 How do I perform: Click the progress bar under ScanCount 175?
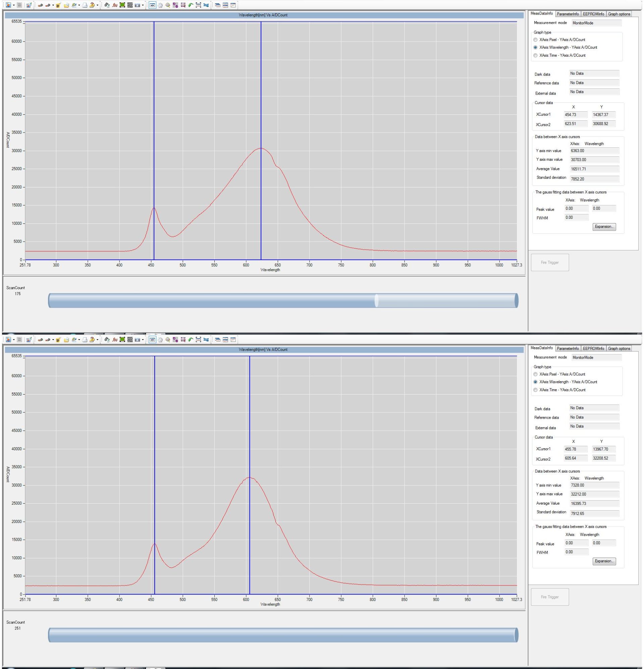click(x=283, y=300)
